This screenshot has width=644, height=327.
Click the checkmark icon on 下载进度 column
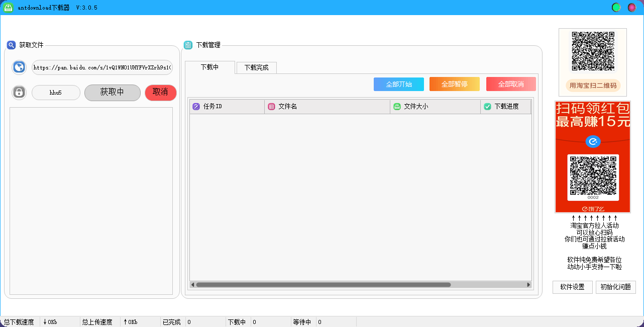click(x=486, y=106)
